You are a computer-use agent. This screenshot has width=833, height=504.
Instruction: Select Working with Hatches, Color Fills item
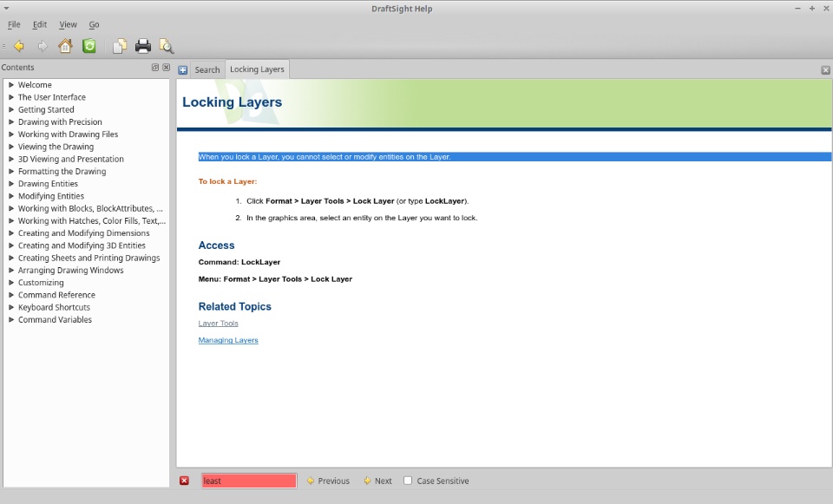pyautogui.click(x=92, y=220)
